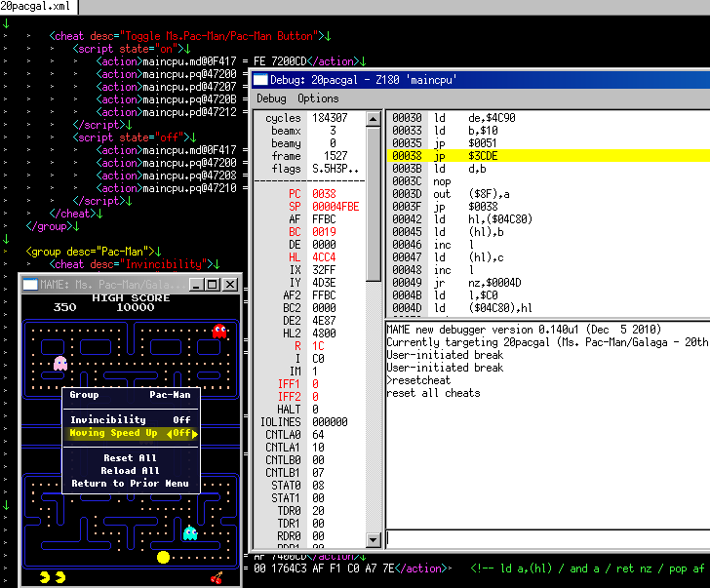Click the IFF2 register value
Viewport: 710px width, 588px height.
[315, 397]
